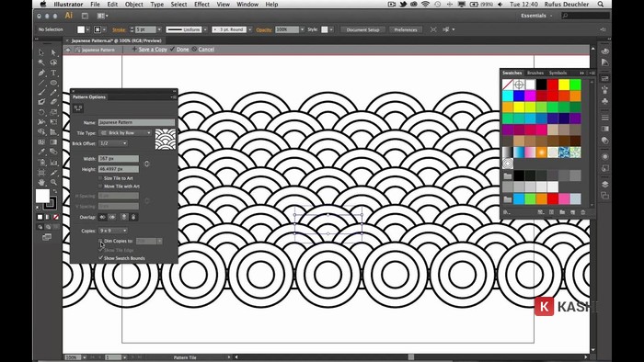Enable Move Tile with Art checkbox
This screenshot has width=644, height=362.
click(x=100, y=187)
